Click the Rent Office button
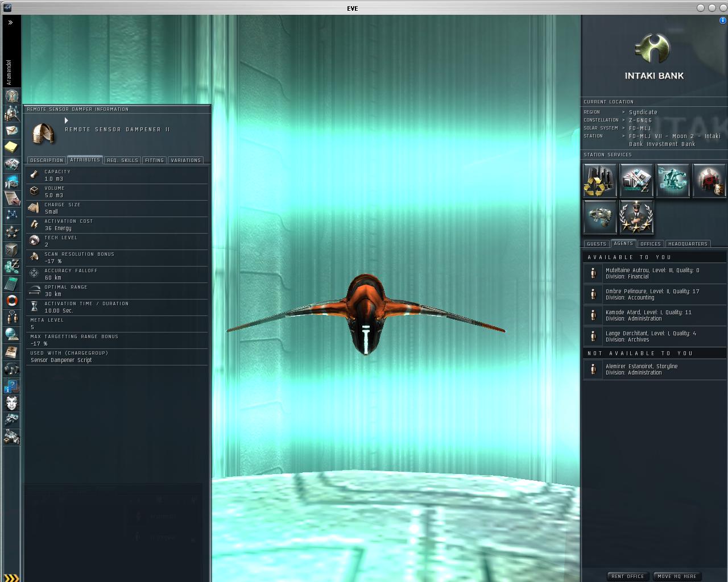This screenshot has width=728, height=582. pos(628,576)
